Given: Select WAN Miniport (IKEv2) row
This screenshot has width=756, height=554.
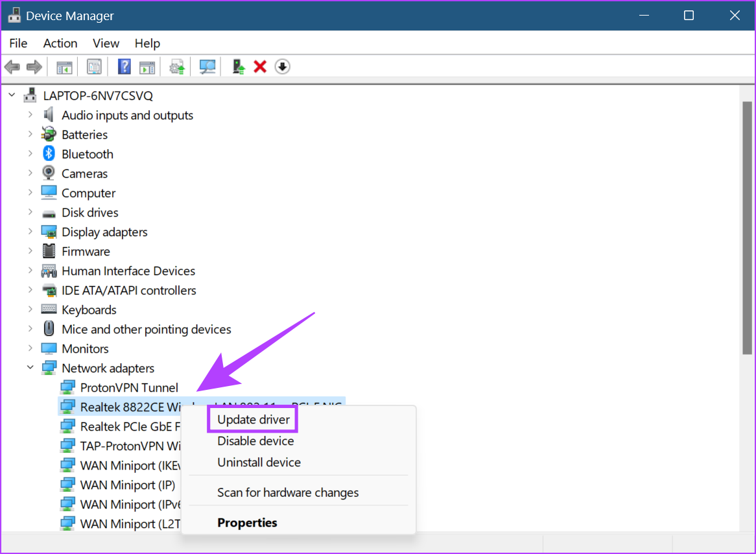Looking at the screenshot, I should coord(121,465).
